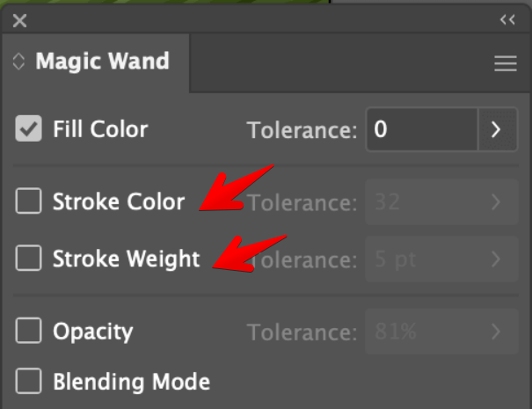This screenshot has height=409, width=532.
Task: Click the Blending Mode label text
Action: pos(131,382)
